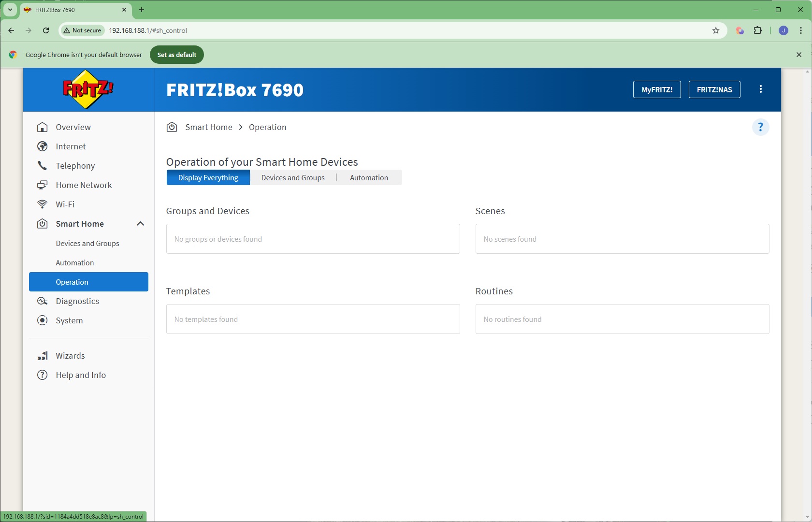Open the Chrome profile avatar
Screen dimensions: 812x522
783,30
